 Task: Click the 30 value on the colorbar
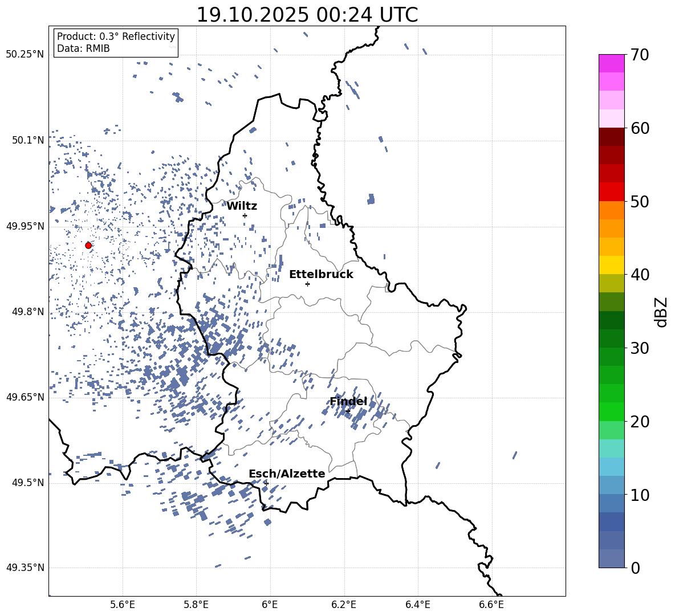point(640,348)
